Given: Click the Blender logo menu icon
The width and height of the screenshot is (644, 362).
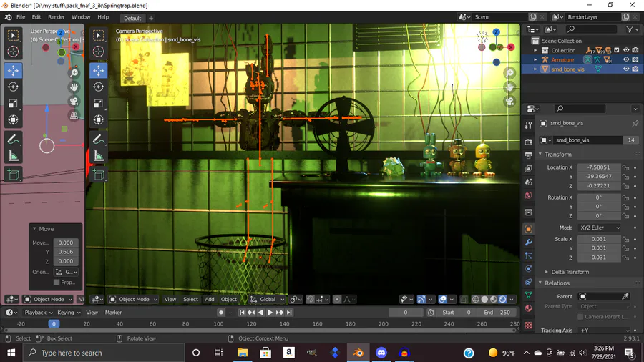Looking at the screenshot, I should (x=8, y=17).
